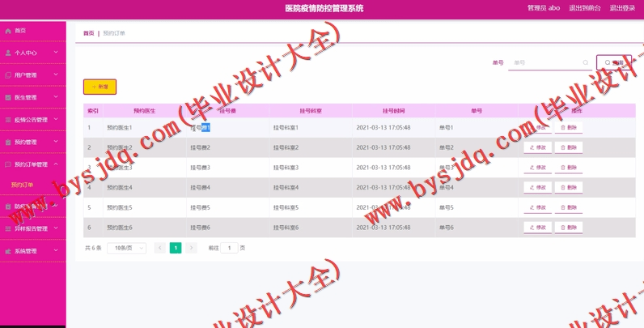Screen dimensions: 644x328
Task: Expand the 系统管理 menu chevron
Action: [x=56, y=251]
